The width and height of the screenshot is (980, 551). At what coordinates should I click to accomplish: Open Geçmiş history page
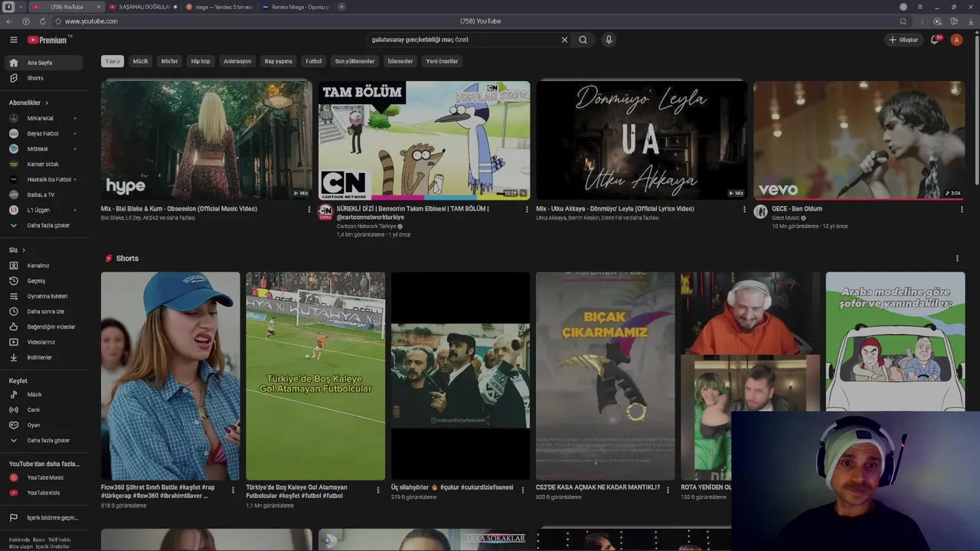click(44, 281)
